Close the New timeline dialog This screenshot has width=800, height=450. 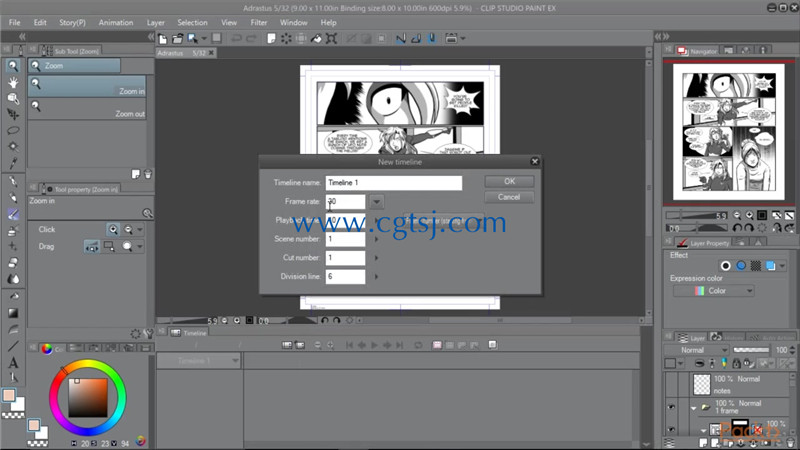coord(535,161)
